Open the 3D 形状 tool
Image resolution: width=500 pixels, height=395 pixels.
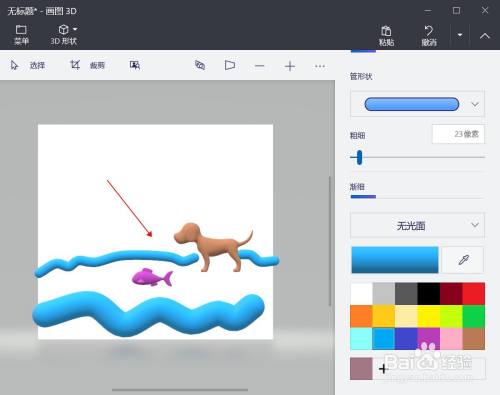[x=64, y=35]
